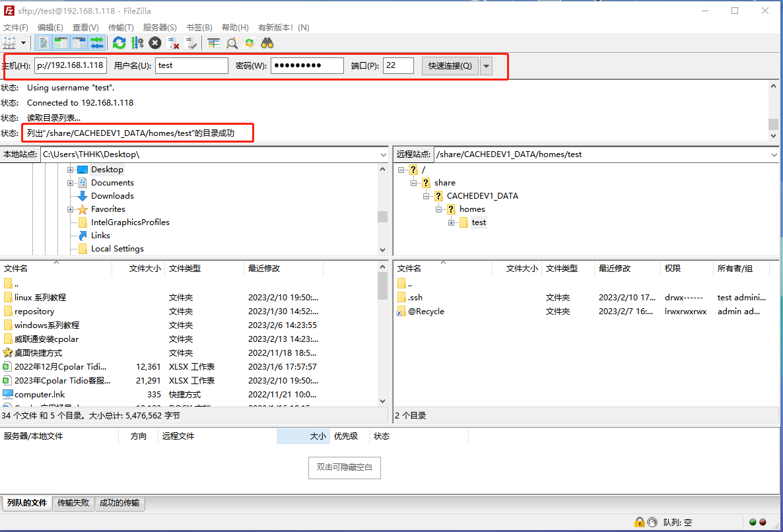Switch to the 成功的传输 tab

[119, 503]
